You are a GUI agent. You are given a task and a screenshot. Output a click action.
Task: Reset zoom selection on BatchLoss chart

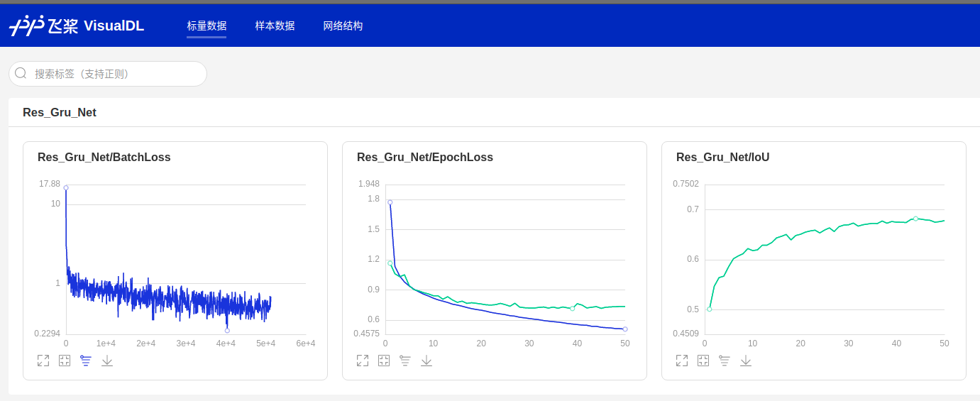tap(65, 361)
